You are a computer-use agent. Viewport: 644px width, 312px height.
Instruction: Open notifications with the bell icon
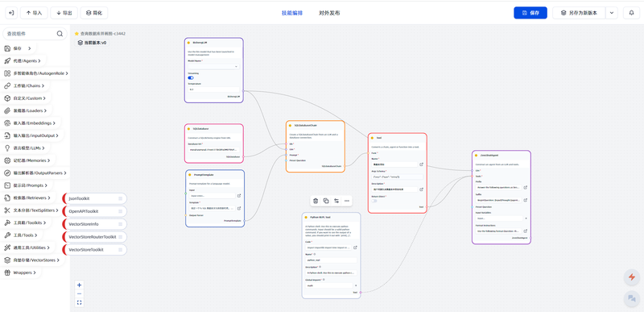pos(631,13)
